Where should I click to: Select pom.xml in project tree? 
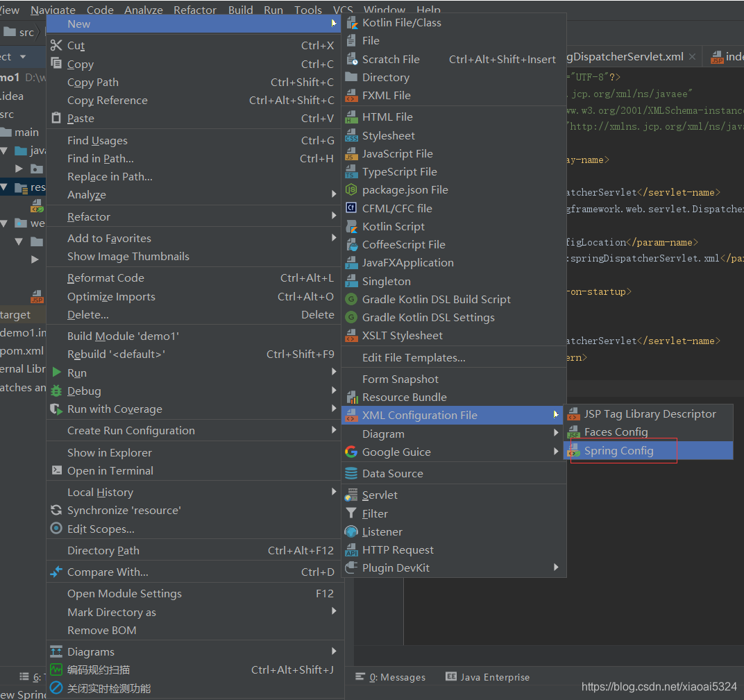(x=22, y=351)
